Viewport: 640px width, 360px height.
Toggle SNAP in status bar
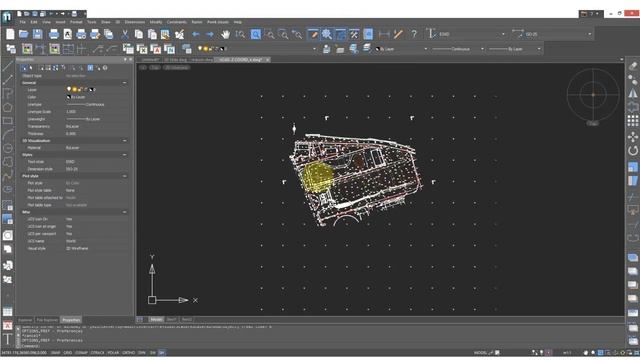56,353
